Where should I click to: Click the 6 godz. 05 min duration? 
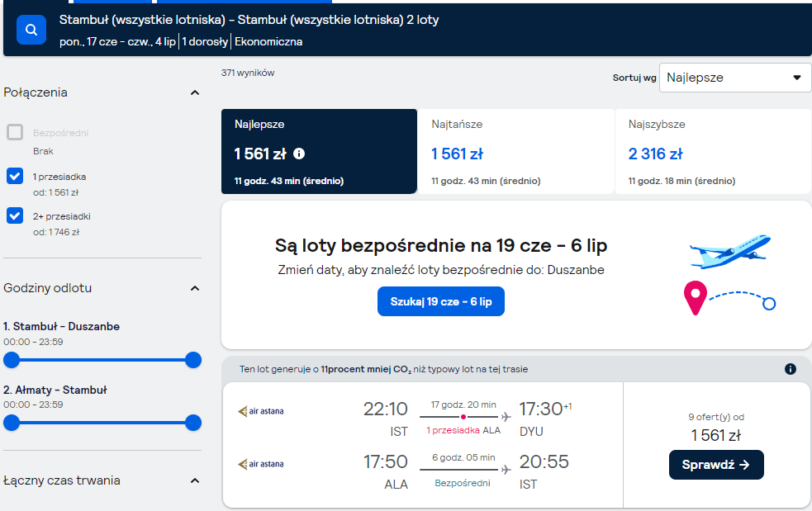[x=463, y=457]
